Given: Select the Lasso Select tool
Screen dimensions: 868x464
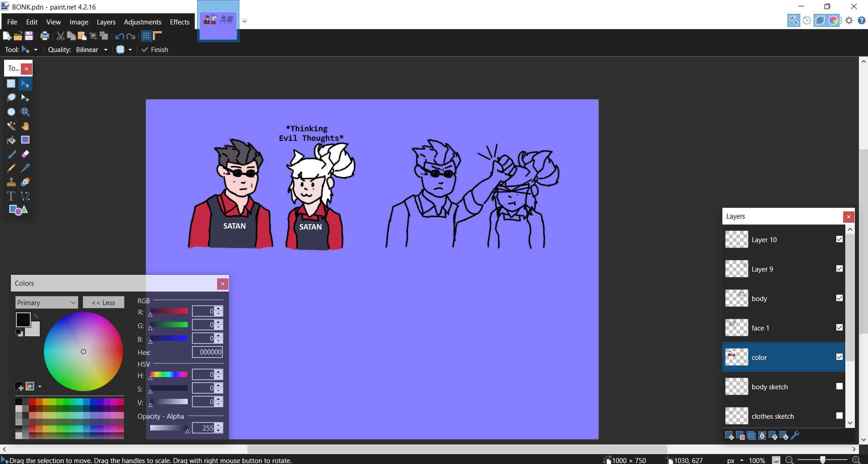Looking at the screenshot, I should [x=11, y=98].
